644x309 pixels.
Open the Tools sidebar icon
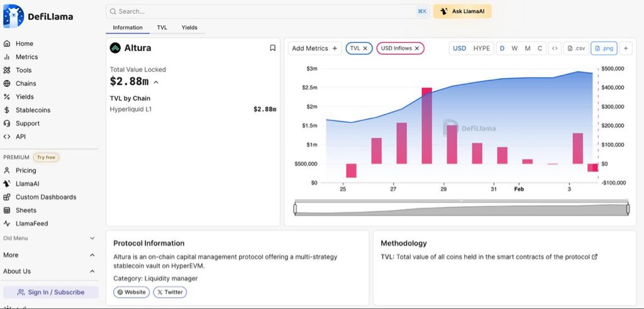pyautogui.click(x=6, y=70)
